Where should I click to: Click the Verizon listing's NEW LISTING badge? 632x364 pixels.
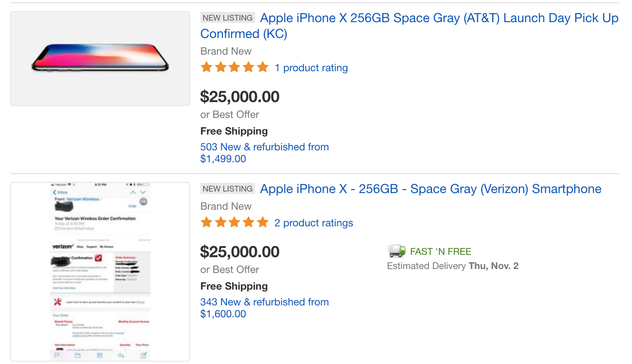[x=228, y=189]
